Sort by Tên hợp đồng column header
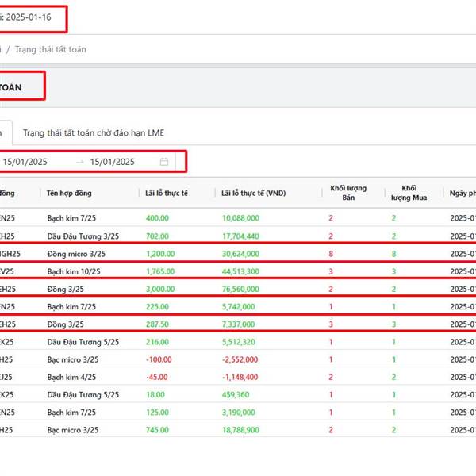 [69, 193]
